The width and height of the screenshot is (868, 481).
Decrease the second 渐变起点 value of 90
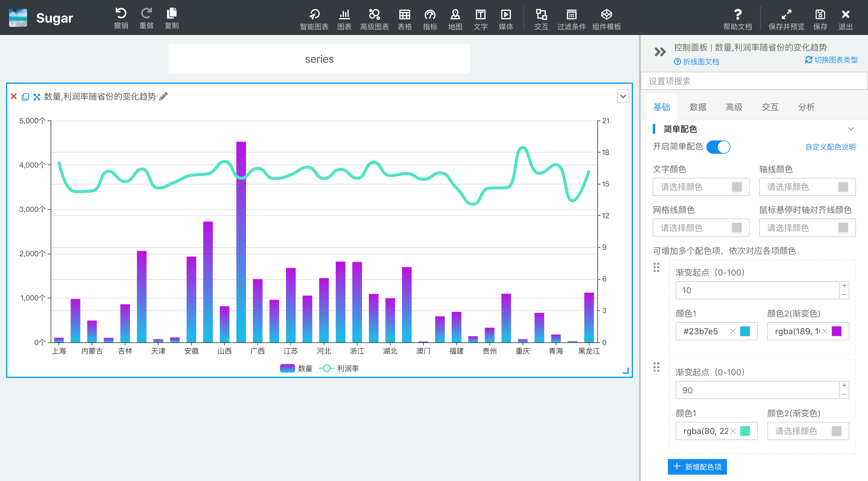pos(844,394)
